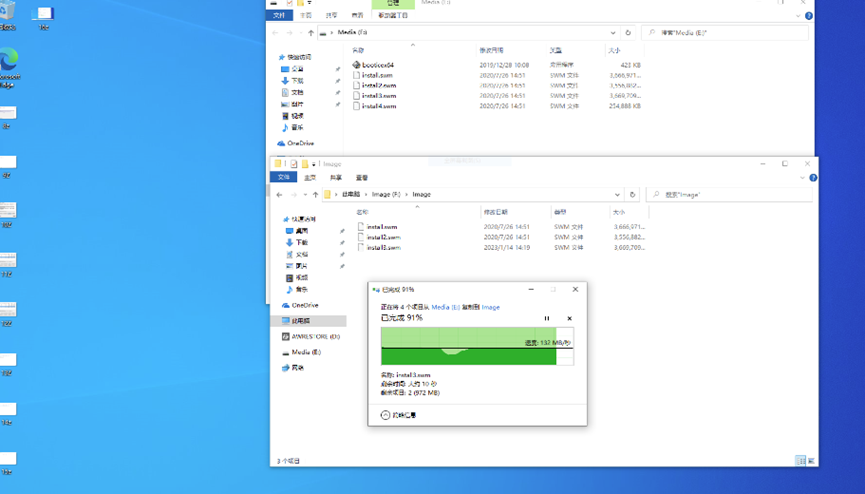Switch to details view in Image window status bar
The height and width of the screenshot is (494, 865).
(800, 460)
